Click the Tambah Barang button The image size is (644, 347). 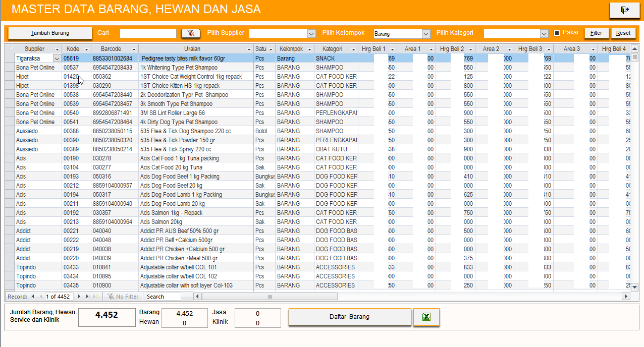coord(50,33)
